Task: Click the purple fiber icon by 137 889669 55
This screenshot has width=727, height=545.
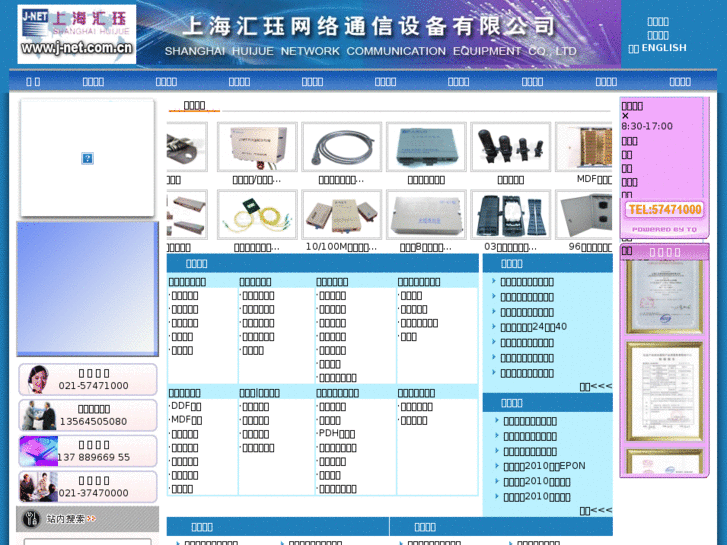Action: click(x=39, y=451)
